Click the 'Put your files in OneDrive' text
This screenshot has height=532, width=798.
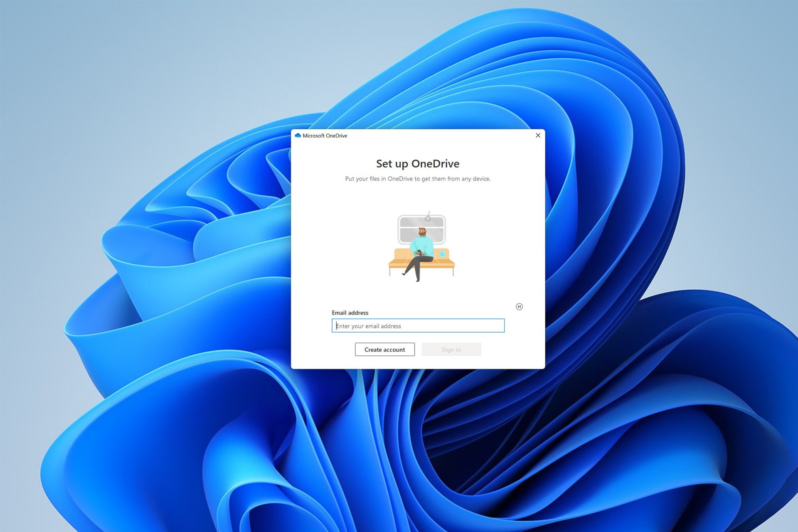click(x=418, y=179)
